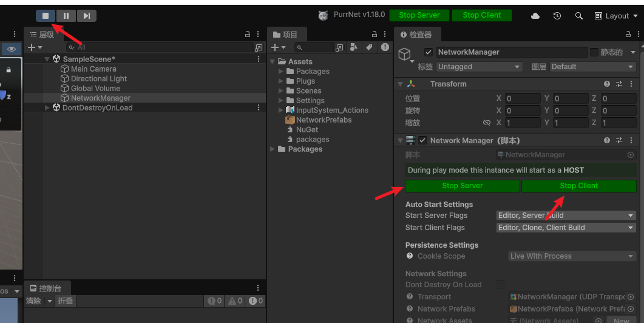Image resolution: width=644 pixels, height=323 pixels.
Task: Click Stop Client in the top toolbar
Action: [482, 15]
